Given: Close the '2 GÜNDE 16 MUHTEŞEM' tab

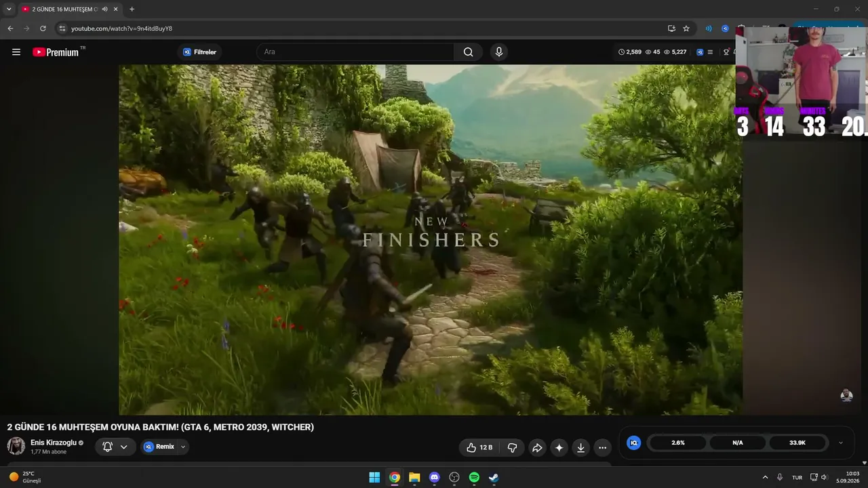Looking at the screenshot, I should (117, 9).
